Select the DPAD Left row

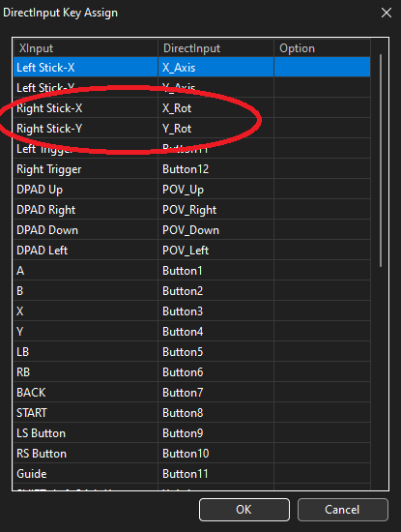click(192, 251)
